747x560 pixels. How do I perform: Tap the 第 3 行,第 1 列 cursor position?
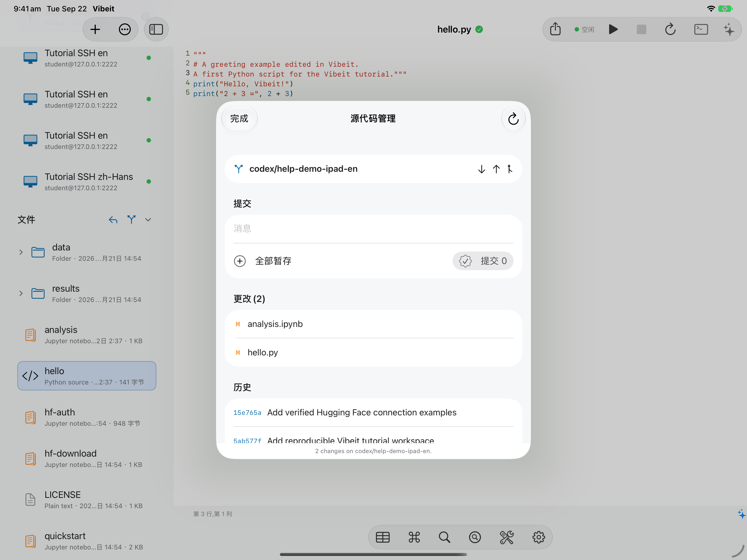tap(213, 514)
